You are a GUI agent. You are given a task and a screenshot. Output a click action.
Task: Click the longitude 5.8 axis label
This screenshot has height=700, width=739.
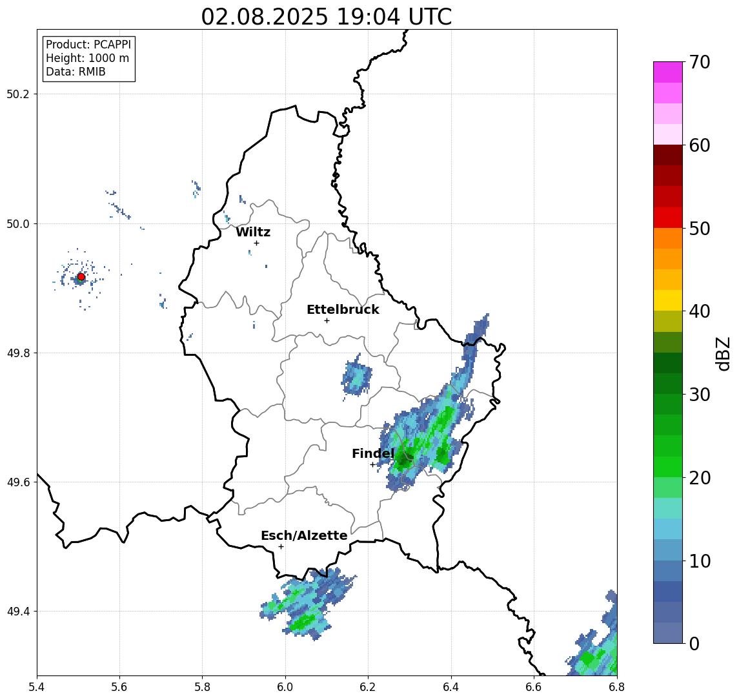click(x=203, y=687)
